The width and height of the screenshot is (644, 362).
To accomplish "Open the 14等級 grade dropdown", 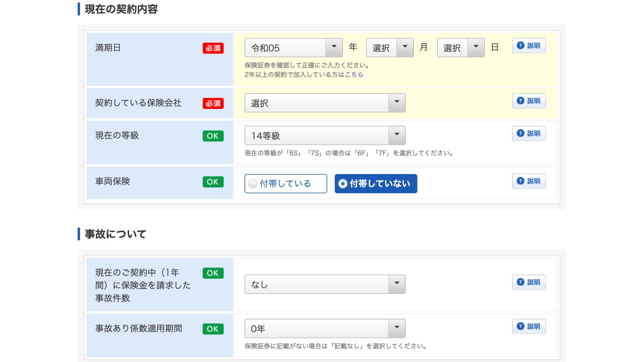I will coord(325,135).
